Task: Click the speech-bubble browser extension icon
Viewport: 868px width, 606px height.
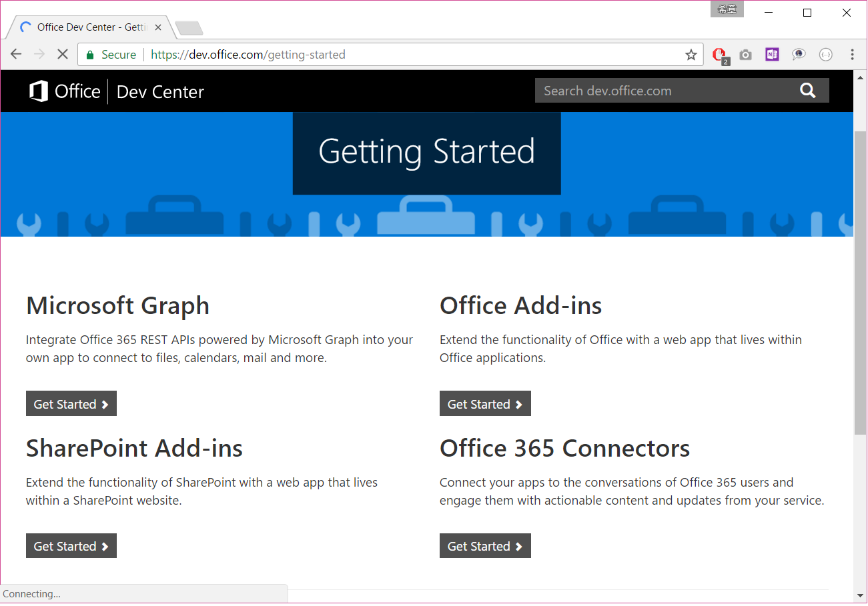Action: click(799, 54)
